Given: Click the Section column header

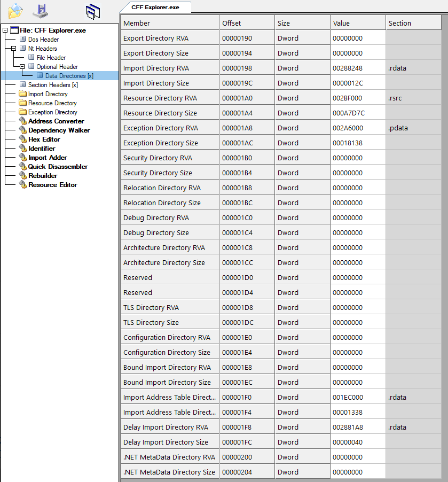Looking at the screenshot, I should point(414,23).
